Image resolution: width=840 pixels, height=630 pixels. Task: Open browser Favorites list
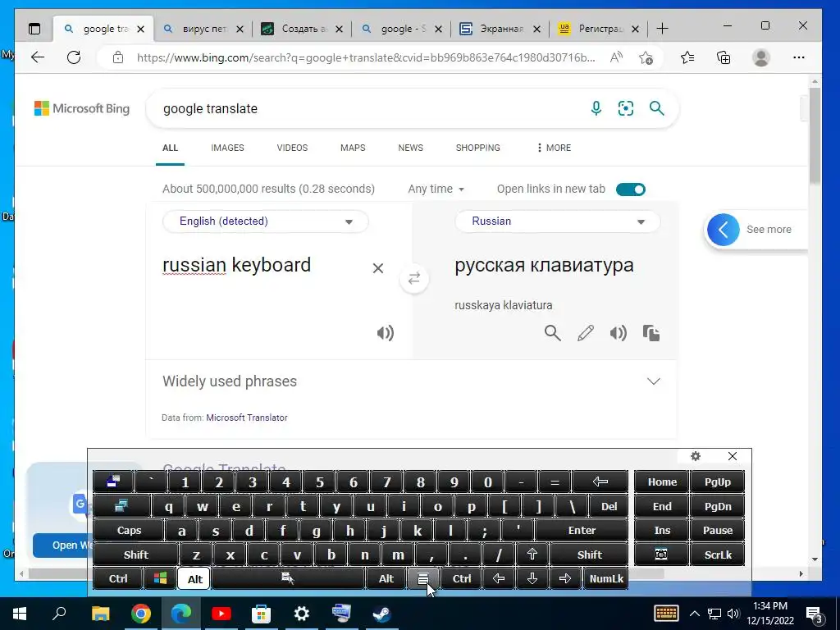(687, 57)
